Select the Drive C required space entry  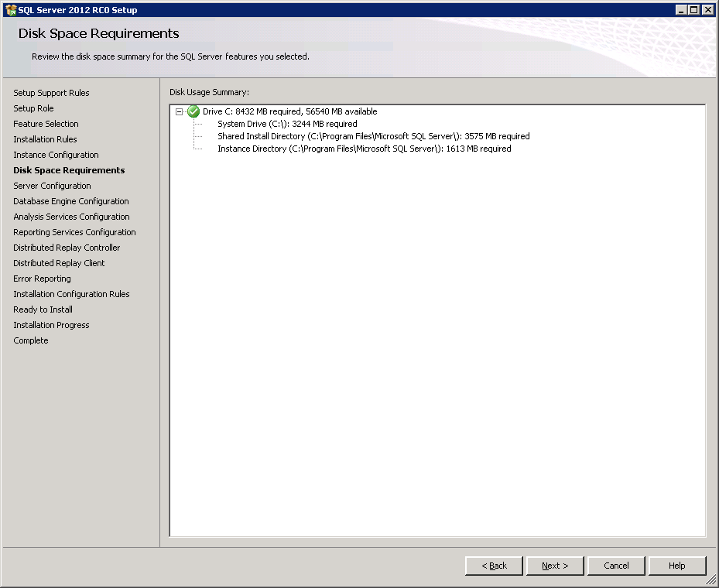(289, 111)
